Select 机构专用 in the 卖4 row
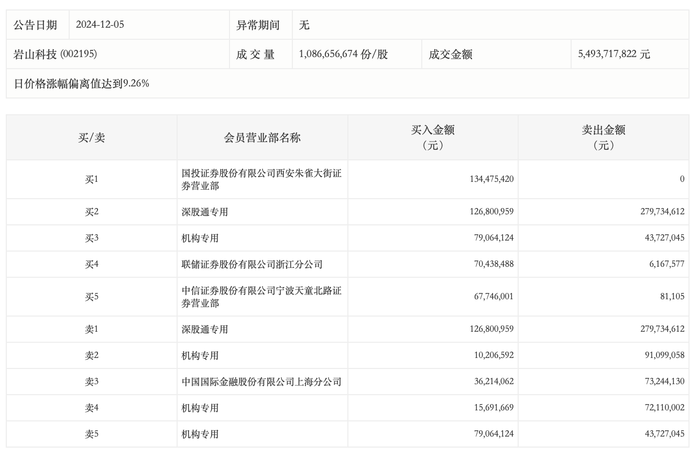This screenshot has height=456, width=700. click(x=200, y=408)
